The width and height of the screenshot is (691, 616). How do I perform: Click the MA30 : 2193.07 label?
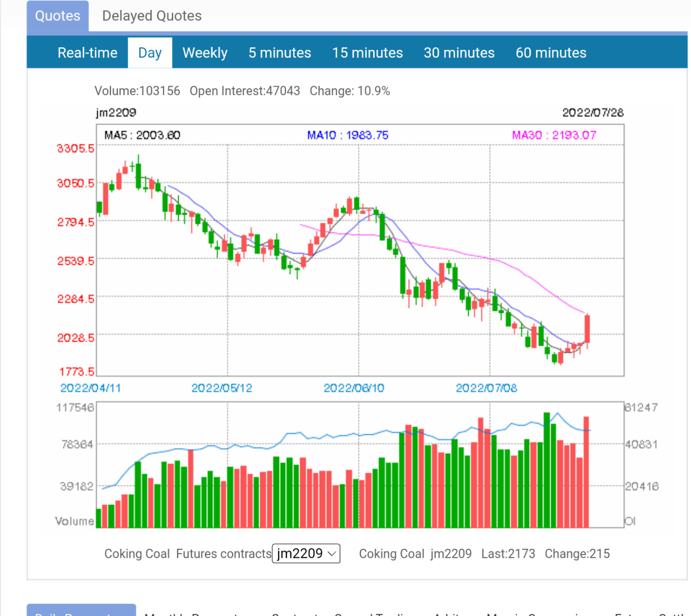[x=554, y=135]
